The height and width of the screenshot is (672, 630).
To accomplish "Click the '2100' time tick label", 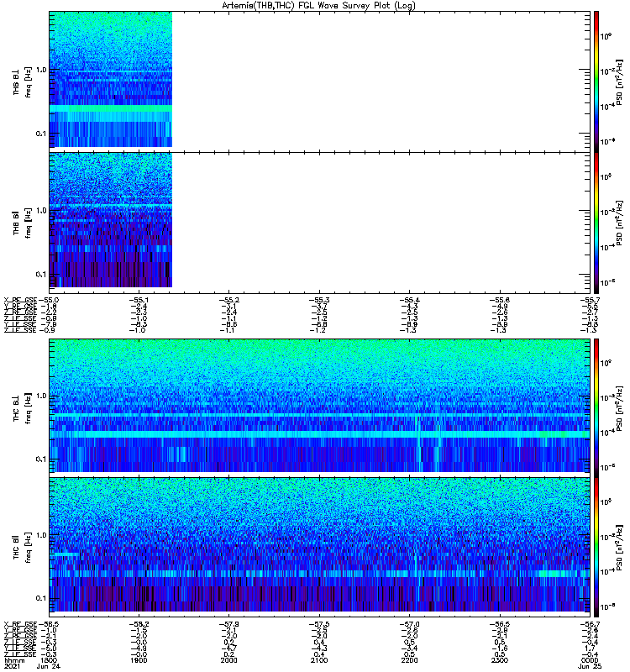I will (x=319, y=660).
